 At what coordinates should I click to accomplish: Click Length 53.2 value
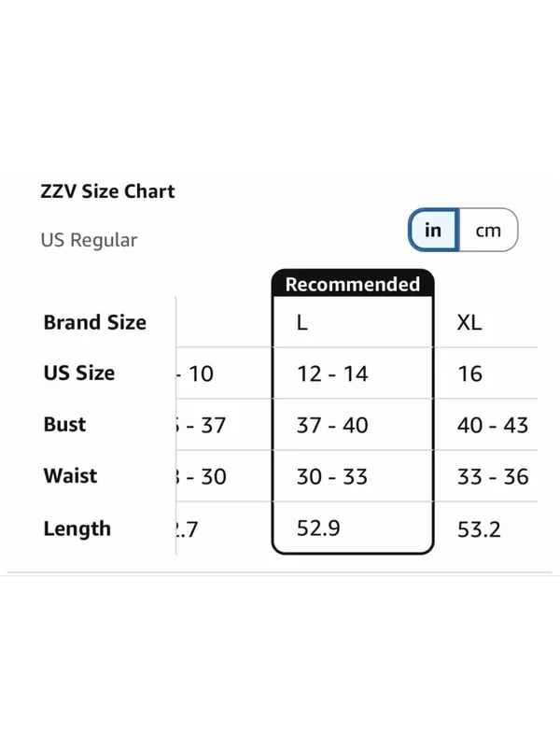pyautogui.click(x=479, y=529)
